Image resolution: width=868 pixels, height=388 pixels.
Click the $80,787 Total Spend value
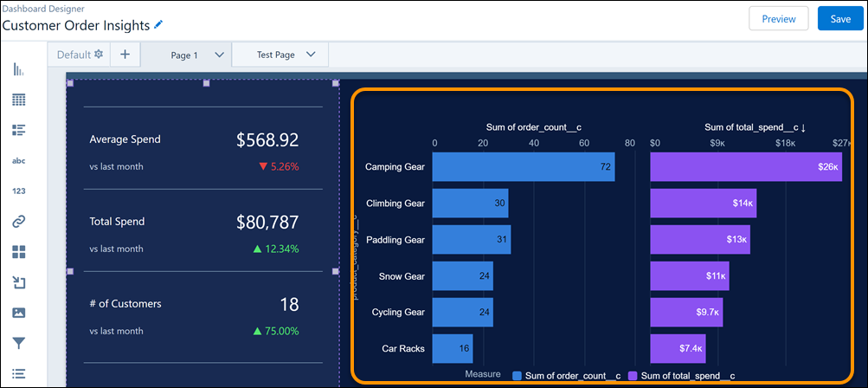[x=267, y=223]
